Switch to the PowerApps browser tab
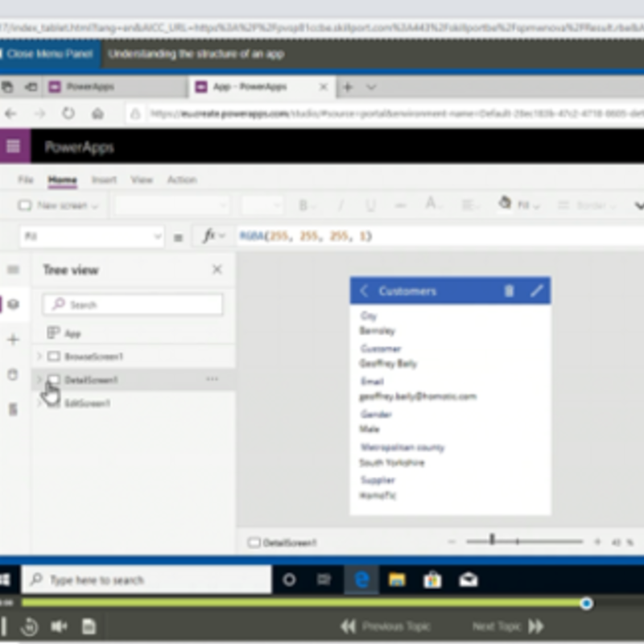Viewport: 644px width, 644px height. coord(115,87)
